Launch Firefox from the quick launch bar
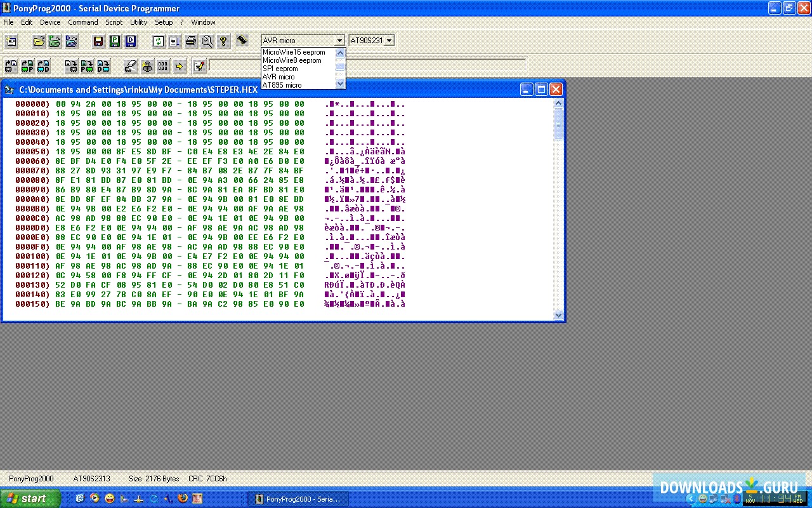Screen dimensions: 812x508 [183, 498]
